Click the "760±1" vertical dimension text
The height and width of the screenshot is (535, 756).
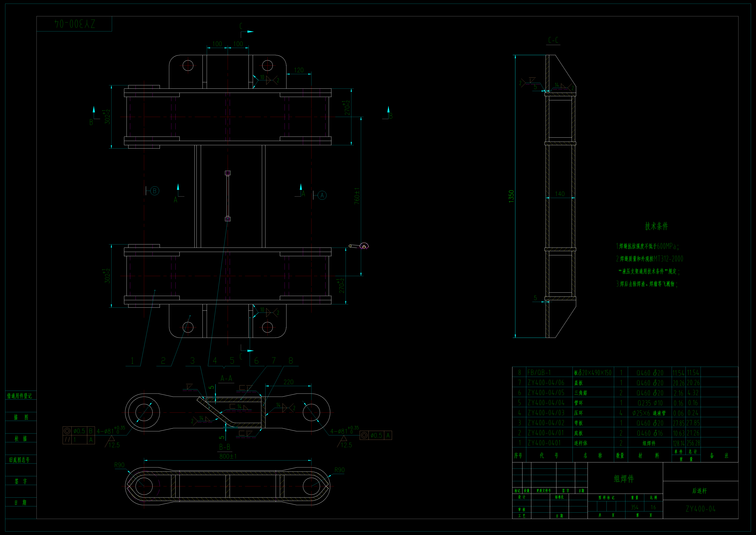click(x=357, y=196)
